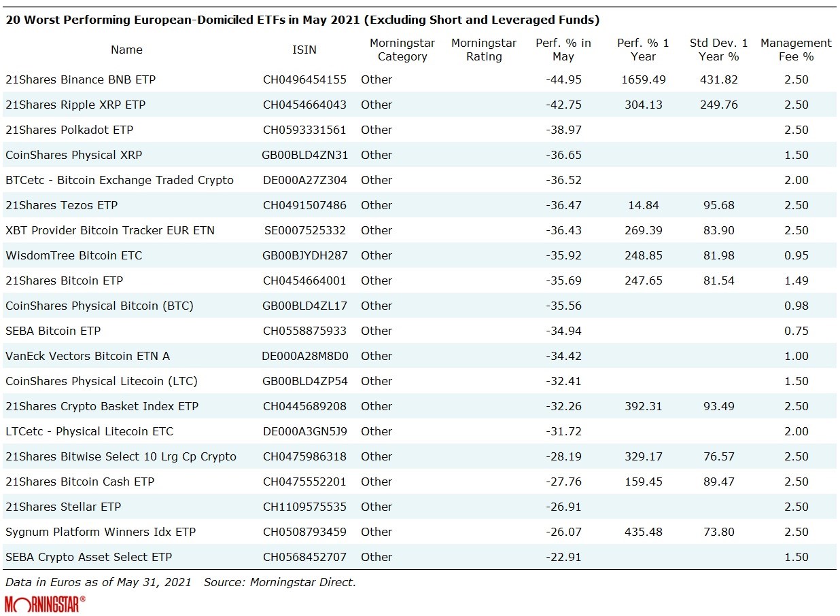Image resolution: width=840 pixels, height=616 pixels.
Task: Click the 0.75 management fee value
Action: click(796, 331)
